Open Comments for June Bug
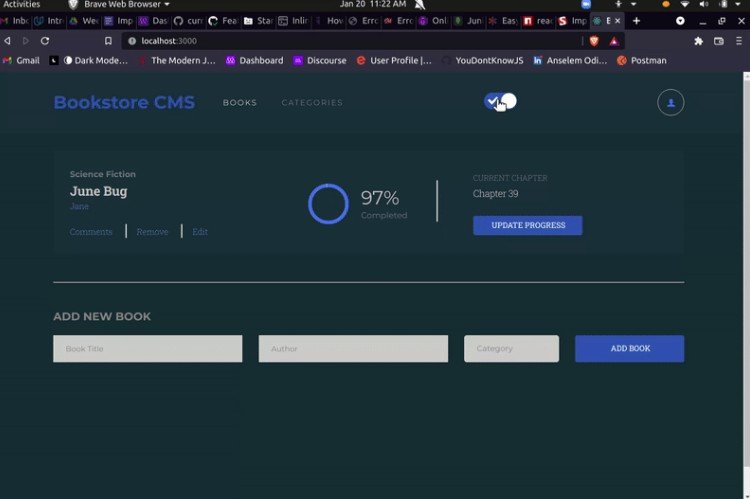This screenshot has height=499, width=750. coord(91,232)
